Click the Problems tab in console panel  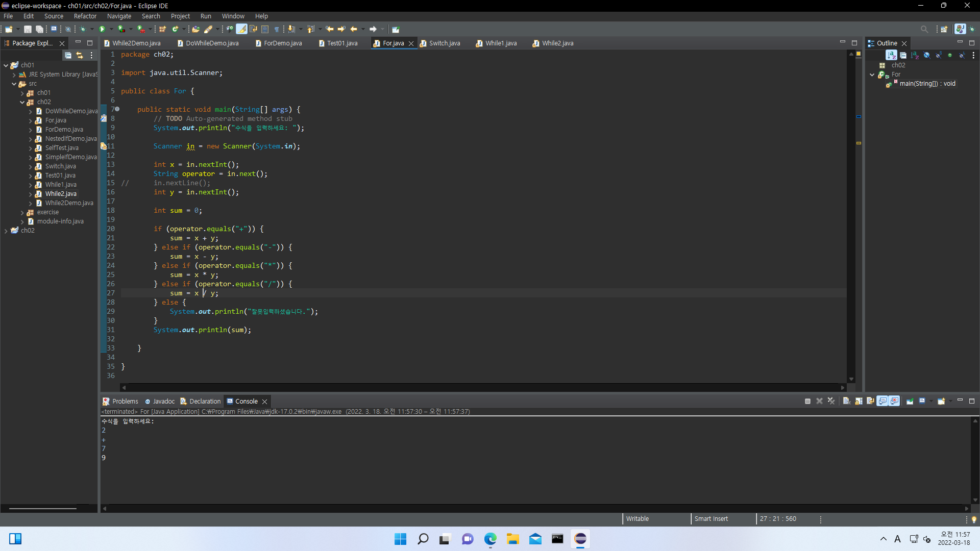(124, 401)
